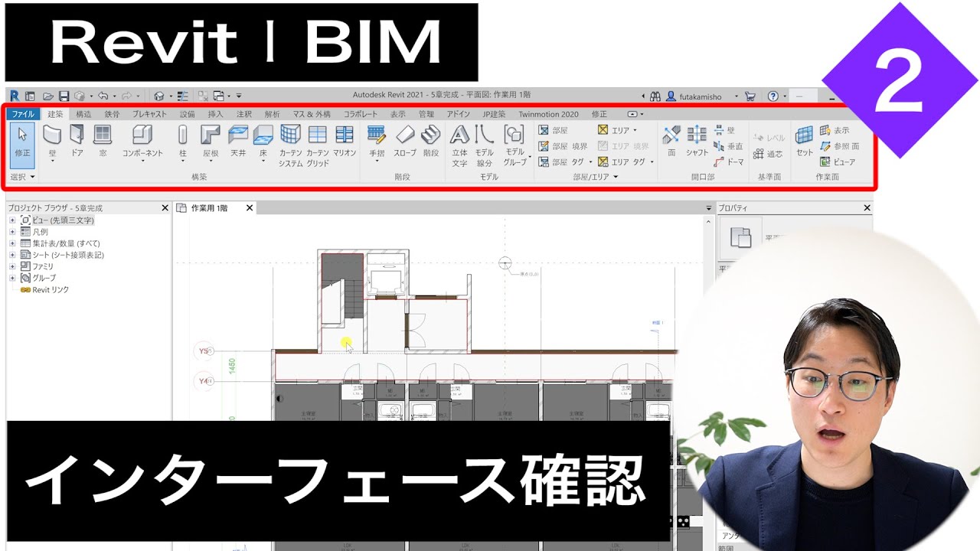Switch to the 設備 ribbon tab

188,114
